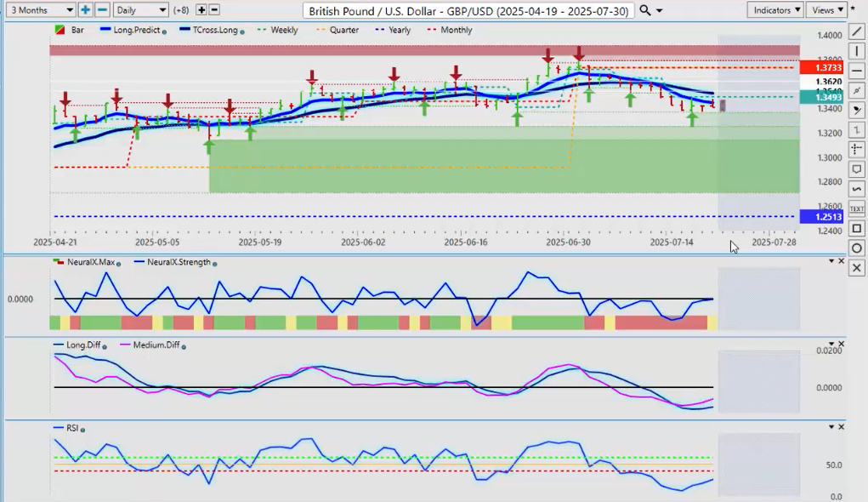Click the X delete drawings tool
This screenshot has width=868, height=502.
(857, 268)
